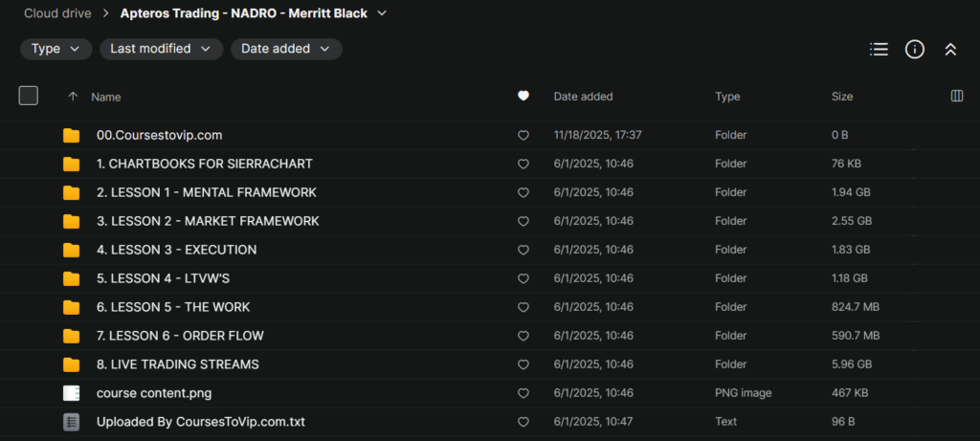Screen dimensions: 980x441
Task: Favorite the 00.Coursestovip.com folder
Action: [523, 136]
